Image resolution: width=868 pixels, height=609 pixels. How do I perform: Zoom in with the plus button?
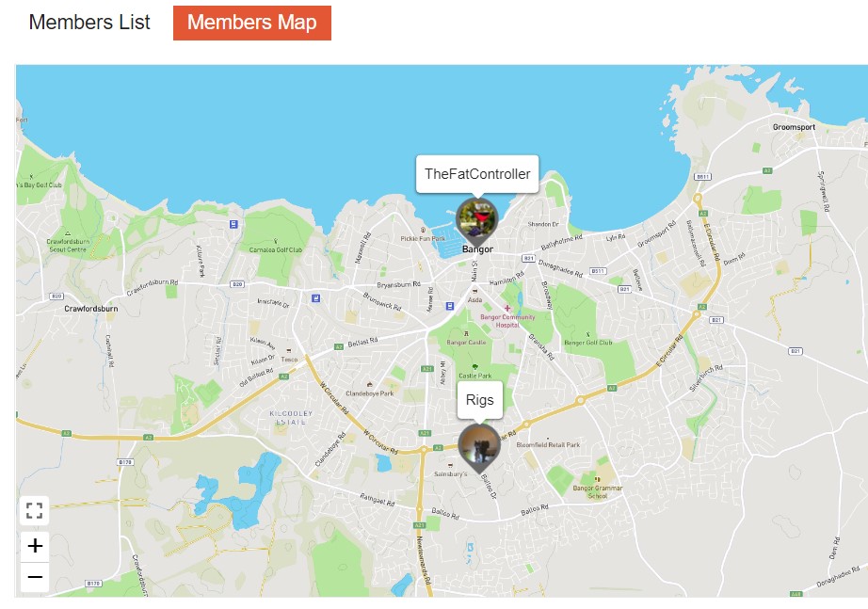pyautogui.click(x=35, y=546)
